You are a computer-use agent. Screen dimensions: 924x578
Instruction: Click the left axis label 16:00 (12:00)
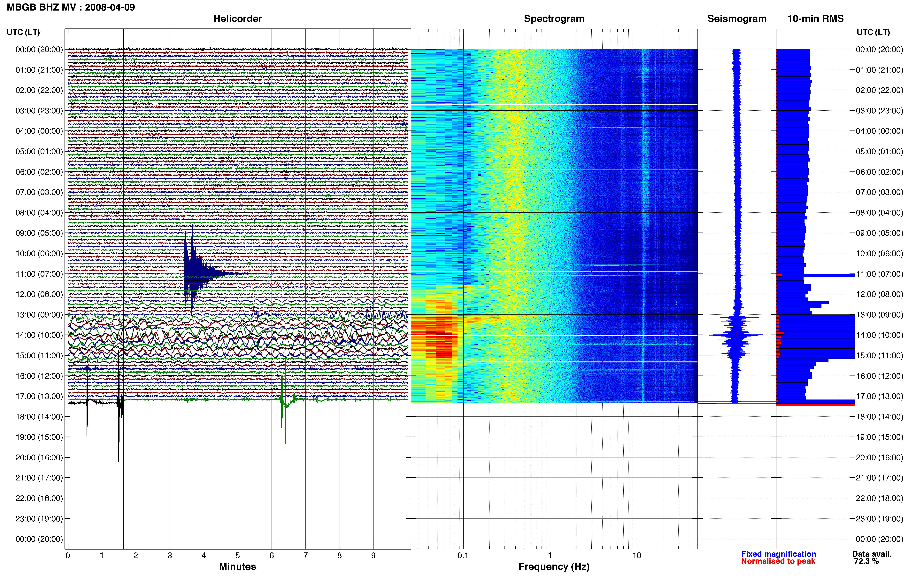tap(39, 376)
